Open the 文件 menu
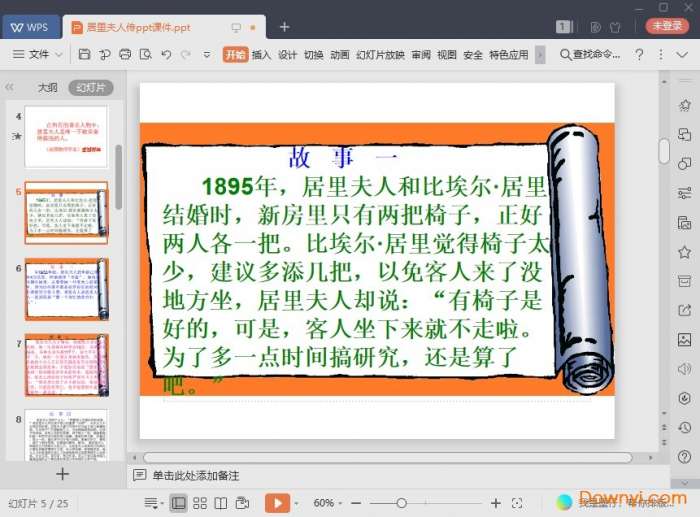 (x=38, y=54)
